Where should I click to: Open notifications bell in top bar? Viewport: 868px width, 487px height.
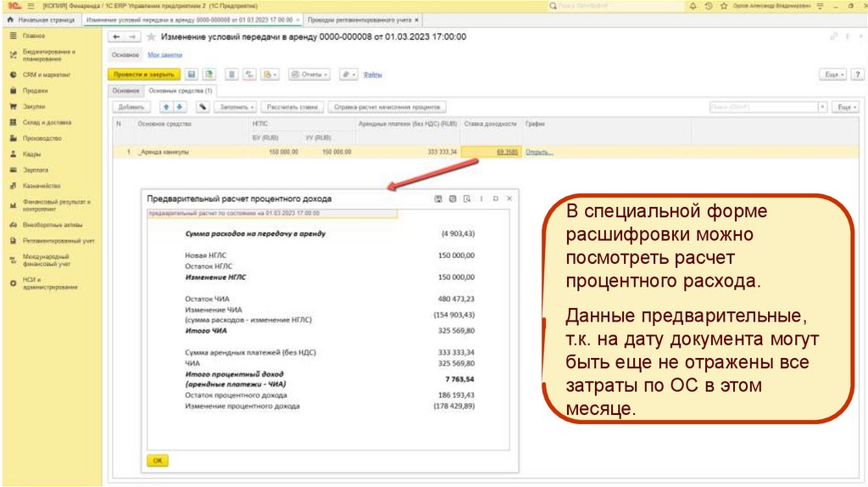coord(694,6)
